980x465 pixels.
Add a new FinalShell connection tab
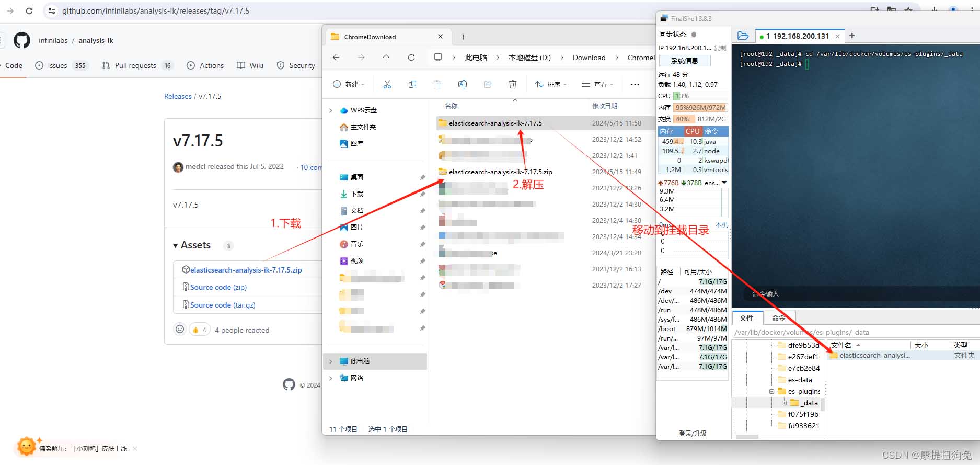[852, 36]
